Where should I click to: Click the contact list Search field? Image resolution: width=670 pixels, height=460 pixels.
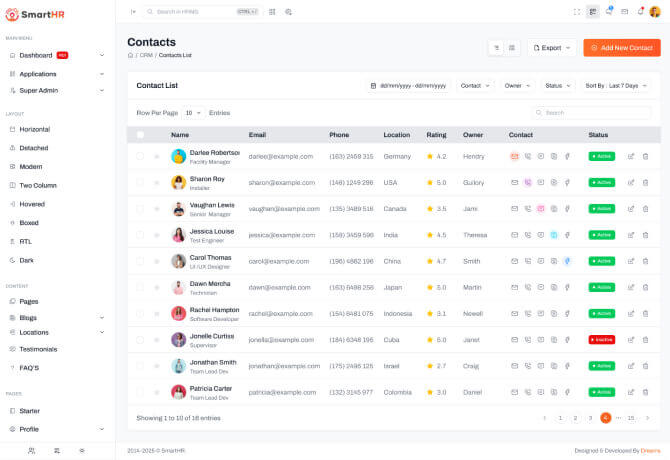tap(595, 113)
